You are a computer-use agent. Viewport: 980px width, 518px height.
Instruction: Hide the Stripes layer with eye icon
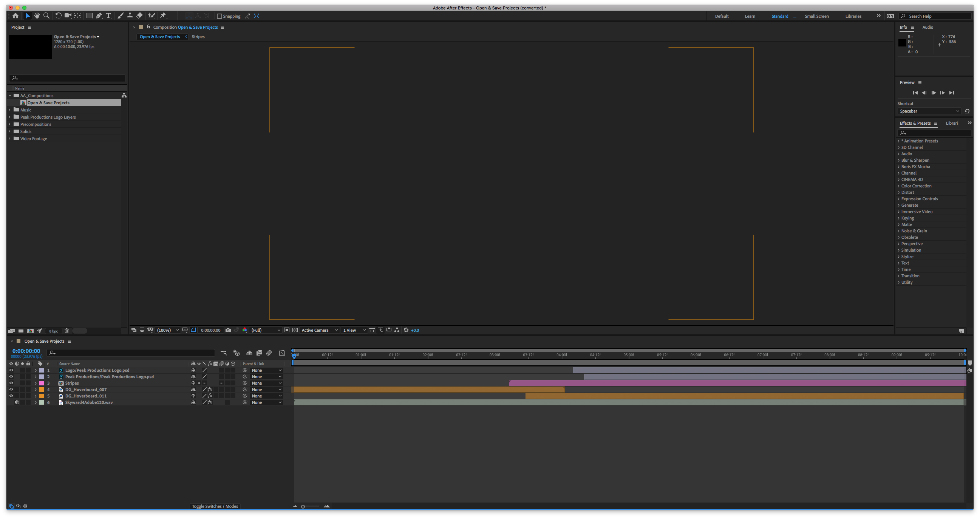click(11, 383)
